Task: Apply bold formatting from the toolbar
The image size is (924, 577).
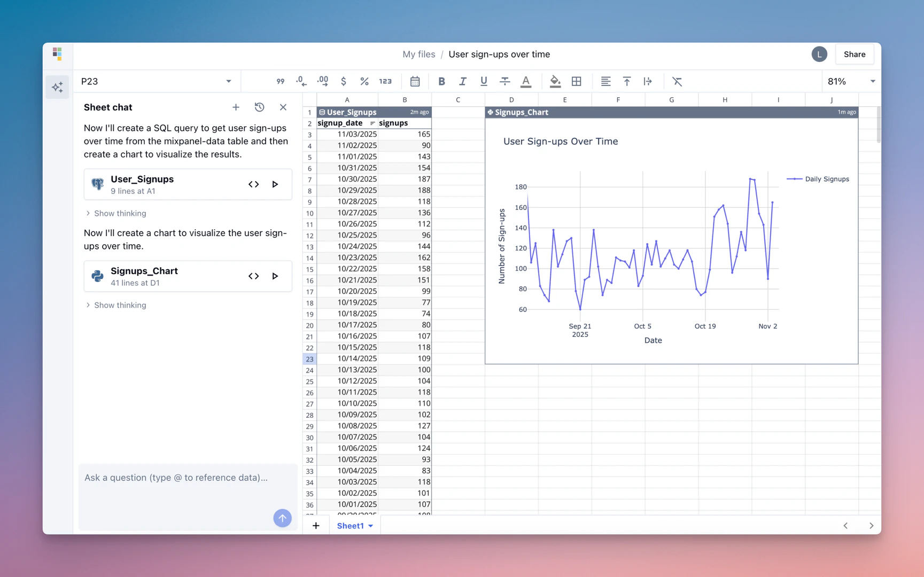Action: [441, 81]
